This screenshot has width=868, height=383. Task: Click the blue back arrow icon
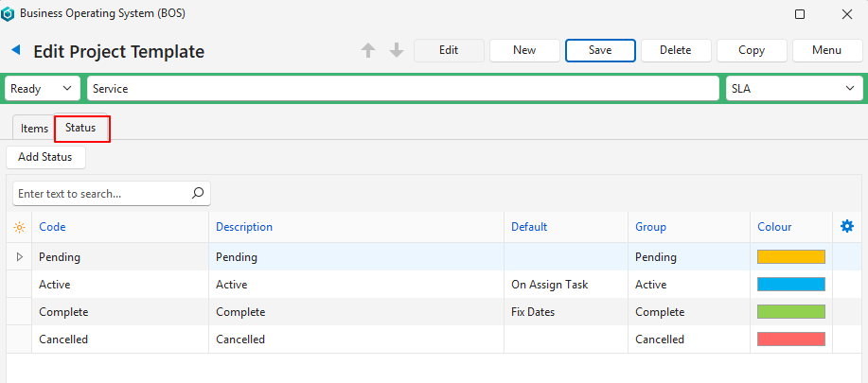click(x=16, y=50)
